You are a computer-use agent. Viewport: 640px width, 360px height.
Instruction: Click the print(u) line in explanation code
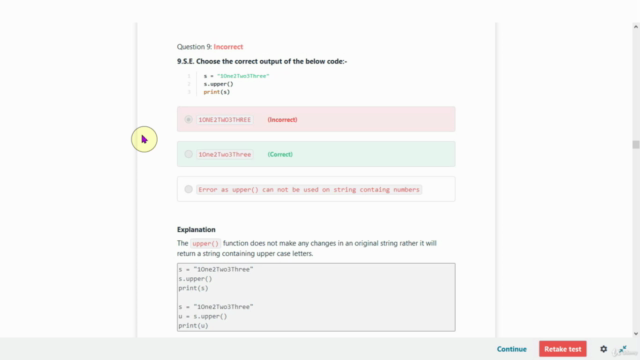(x=193, y=326)
